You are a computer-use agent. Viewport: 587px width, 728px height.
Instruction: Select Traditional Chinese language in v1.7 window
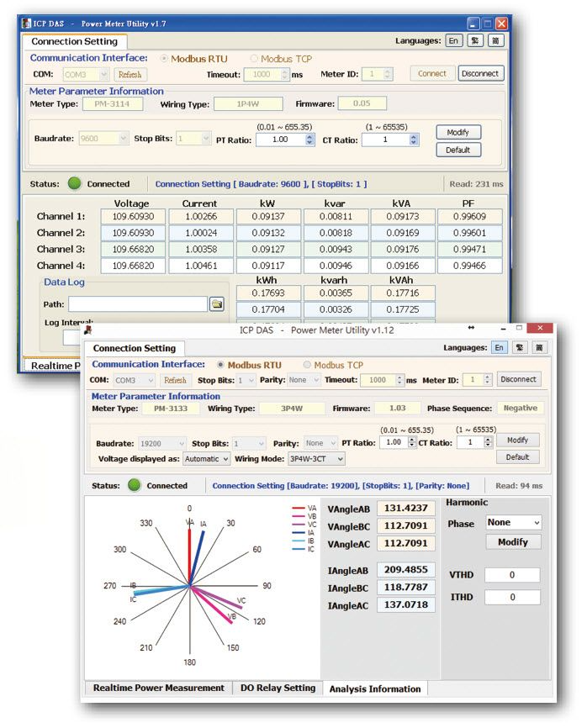click(x=474, y=41)
